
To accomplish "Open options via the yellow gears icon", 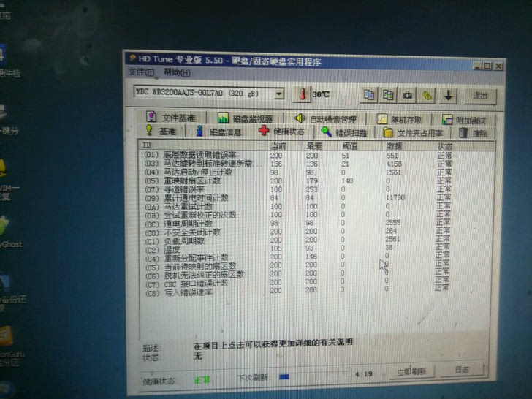I will (x=427, y=96).
